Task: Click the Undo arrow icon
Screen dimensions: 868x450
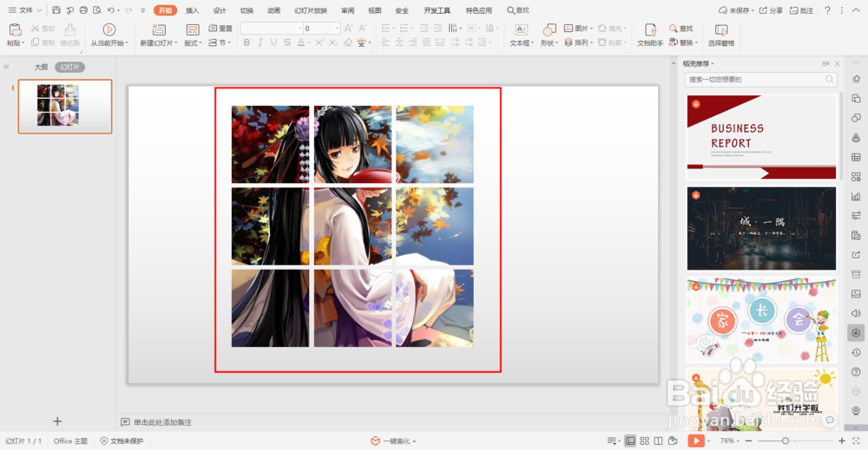Action: pos(111,10)
